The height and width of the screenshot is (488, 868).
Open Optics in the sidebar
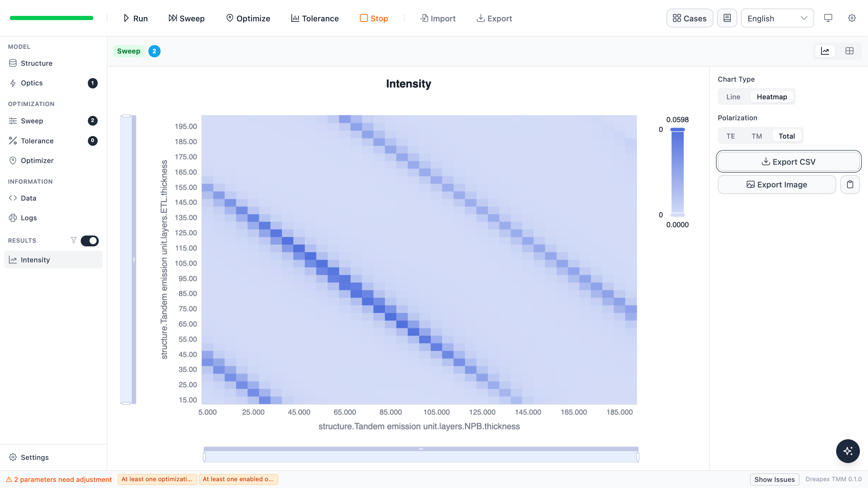coord(53,83)
